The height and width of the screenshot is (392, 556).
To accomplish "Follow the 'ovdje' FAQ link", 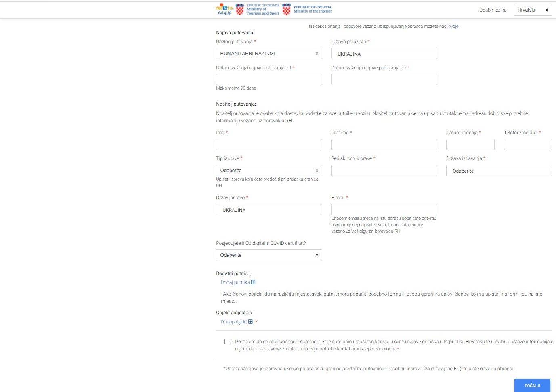I will coord(453,27).
